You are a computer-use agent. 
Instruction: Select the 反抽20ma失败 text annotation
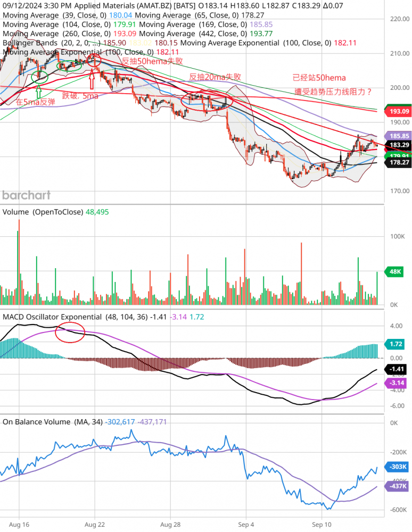click(x=215, y=77)
